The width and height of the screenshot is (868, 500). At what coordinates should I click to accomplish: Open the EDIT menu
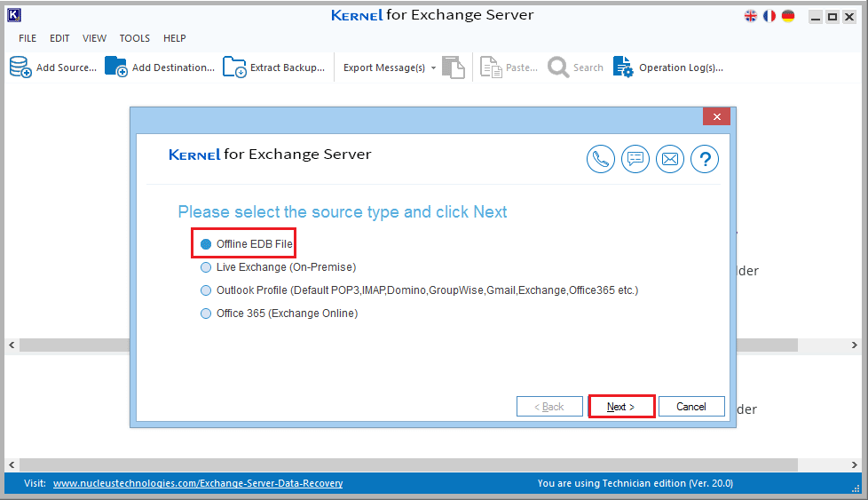pos(59,38)
